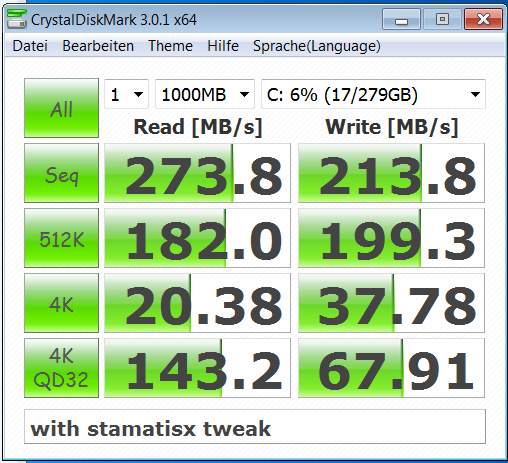The image size is (508, 463).
Task: Open the Sprache(Language) menu
Action: [317, 46]
